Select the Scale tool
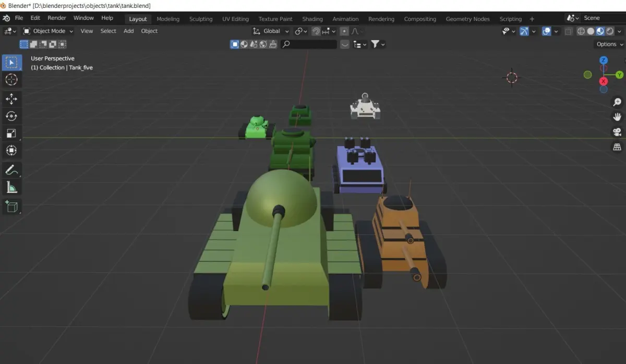Viewport: 626px width, 364px height. (11, 134)
